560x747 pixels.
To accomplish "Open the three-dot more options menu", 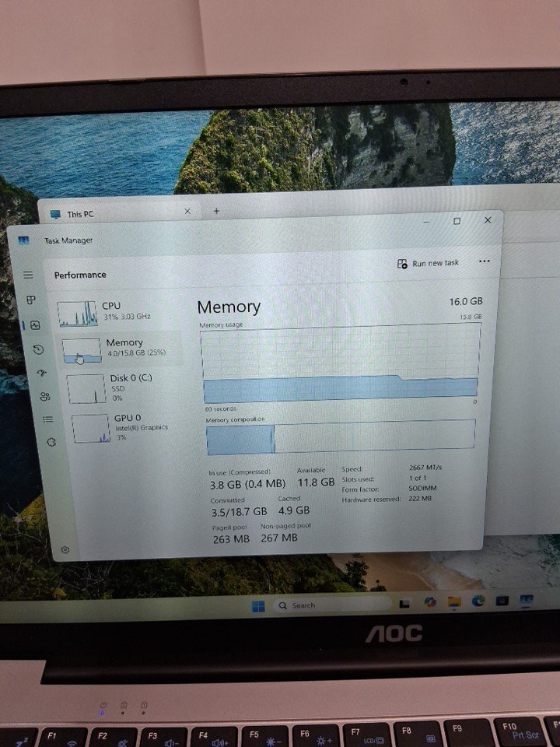I will (x=485, y=262).
